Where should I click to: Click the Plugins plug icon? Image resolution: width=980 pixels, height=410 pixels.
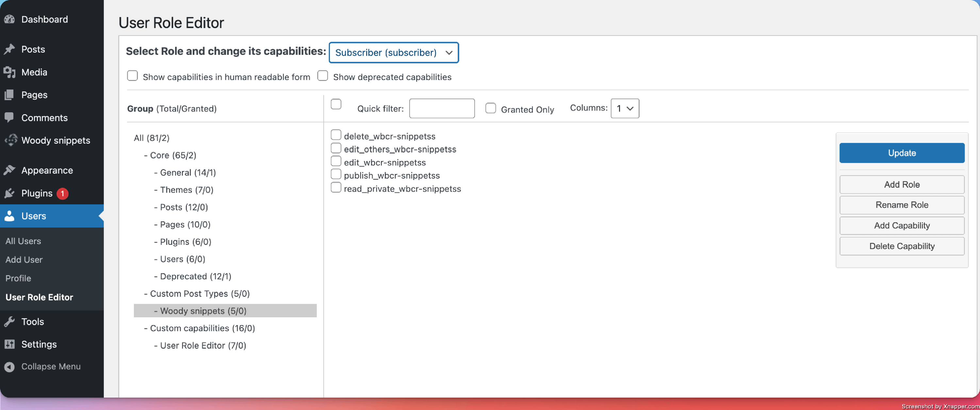pos(9,193)
